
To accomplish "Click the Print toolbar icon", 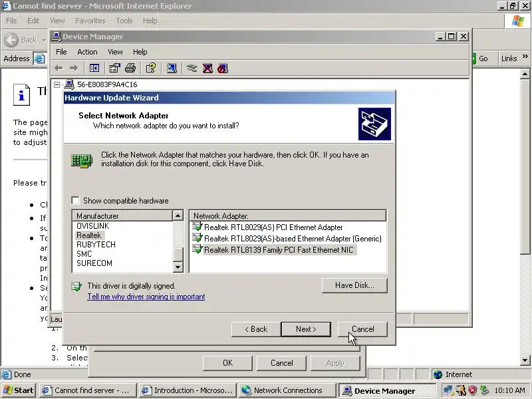I will click(130, 68).
